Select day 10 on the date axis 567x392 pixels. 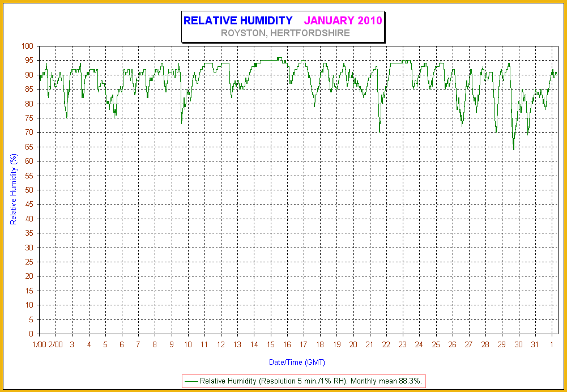(x=188, y=345)
